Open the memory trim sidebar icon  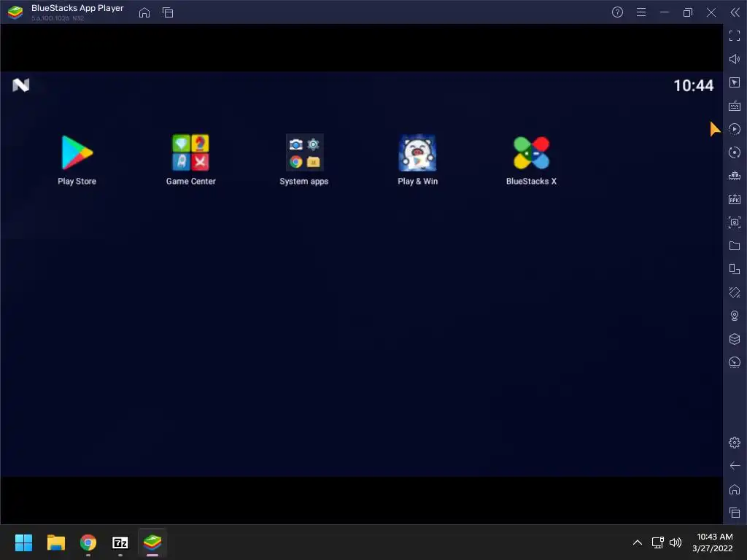click(x=735, y=176)
